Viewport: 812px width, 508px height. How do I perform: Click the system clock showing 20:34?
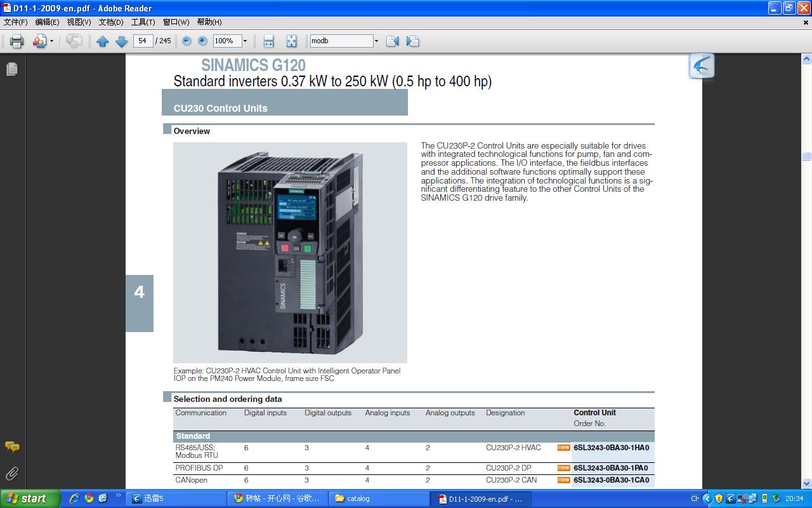click(x=794, y=498)
